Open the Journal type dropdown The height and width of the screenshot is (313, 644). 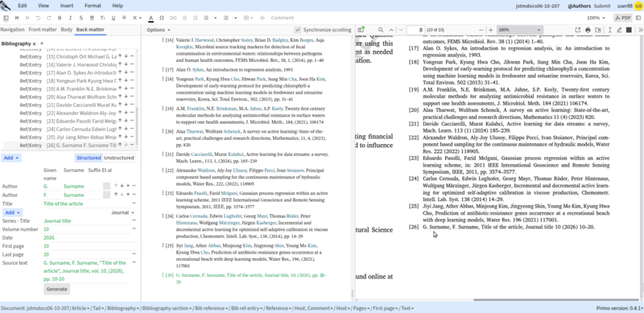pos(123,212)
